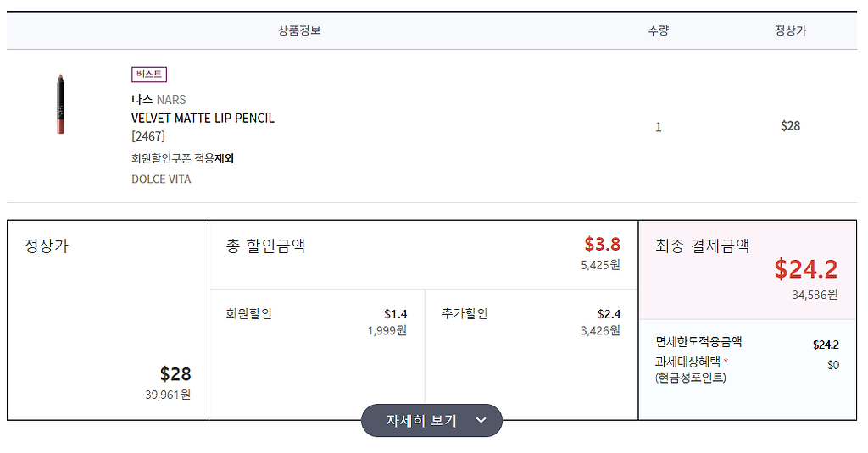Click the 추가할인 discount label

(465, 314)
